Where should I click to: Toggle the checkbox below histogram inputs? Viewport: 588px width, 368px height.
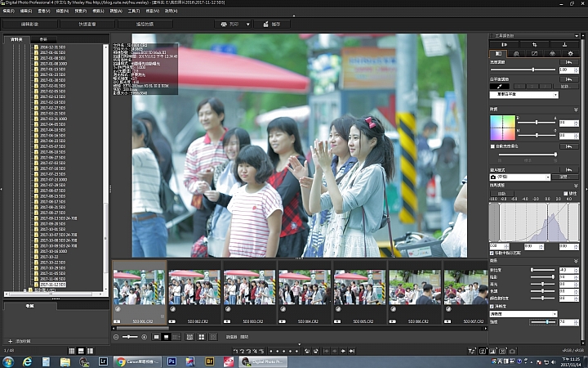pos(492,254)
